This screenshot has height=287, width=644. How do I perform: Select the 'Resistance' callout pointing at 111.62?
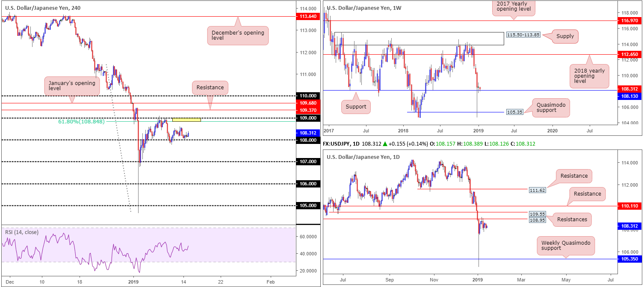pyautogui.click(x=574, y=176)
